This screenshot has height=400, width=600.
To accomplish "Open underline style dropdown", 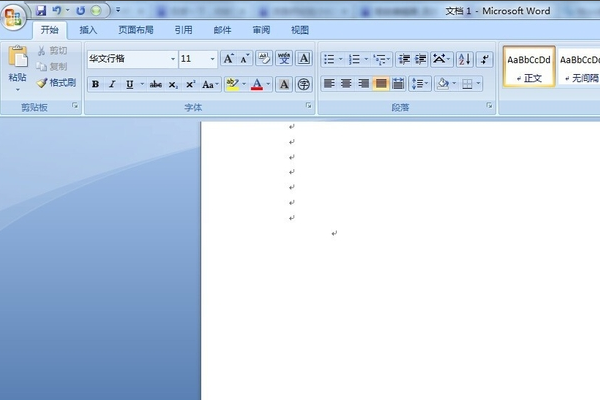I will (142, 84).
